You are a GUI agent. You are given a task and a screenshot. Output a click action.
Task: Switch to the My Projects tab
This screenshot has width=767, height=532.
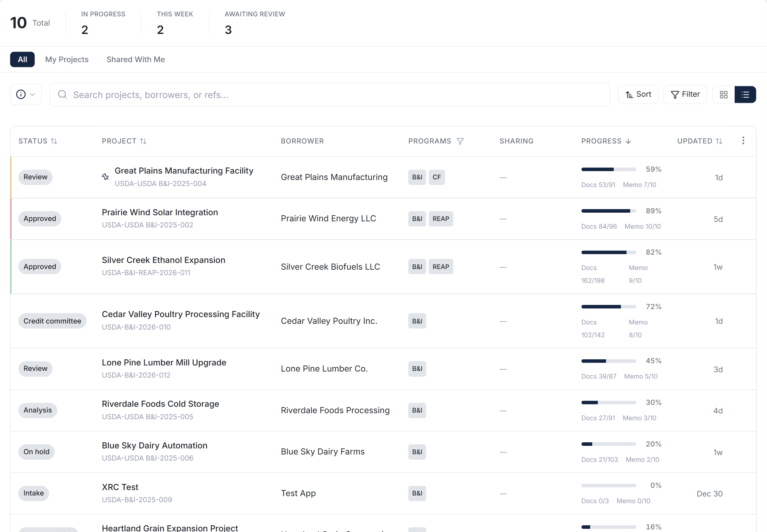pyautogui.click(x=67, y=59)
